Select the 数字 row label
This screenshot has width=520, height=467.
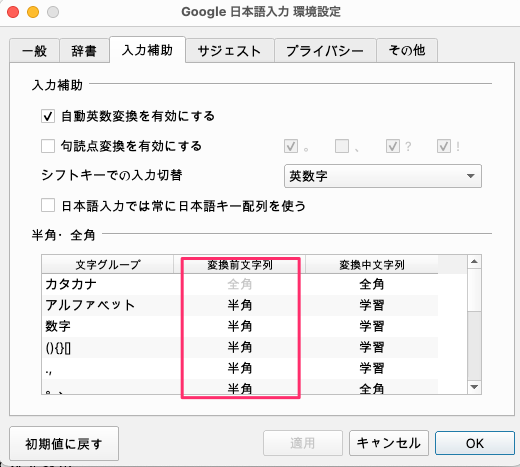[58, 326]
